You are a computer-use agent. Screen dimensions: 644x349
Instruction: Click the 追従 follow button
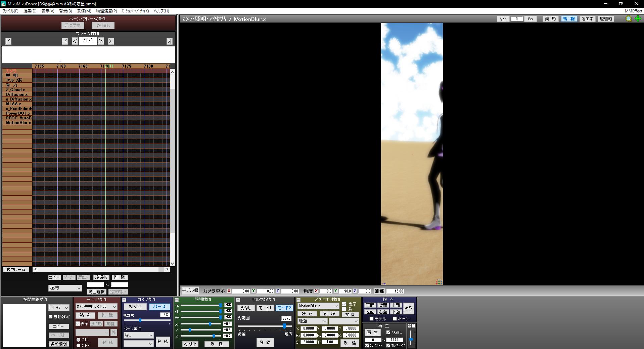pos(409,308)
